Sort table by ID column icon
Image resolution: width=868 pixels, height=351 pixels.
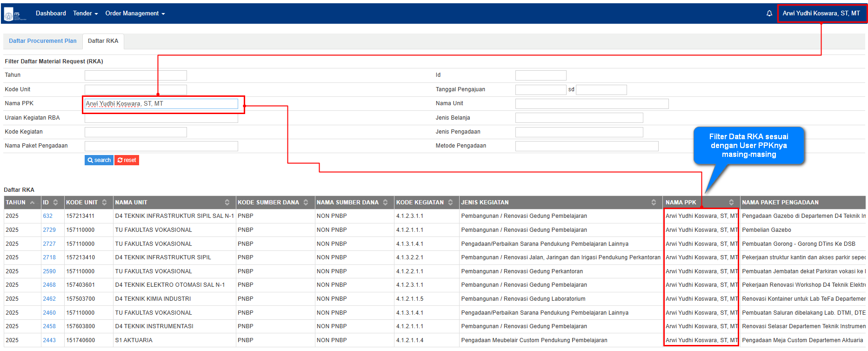coord(56,202)
